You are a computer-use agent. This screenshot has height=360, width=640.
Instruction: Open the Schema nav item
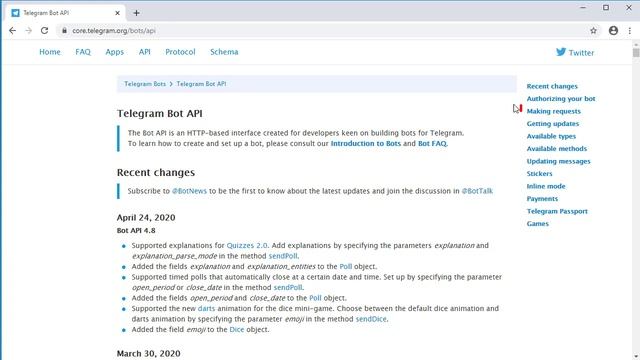(224, 52)
